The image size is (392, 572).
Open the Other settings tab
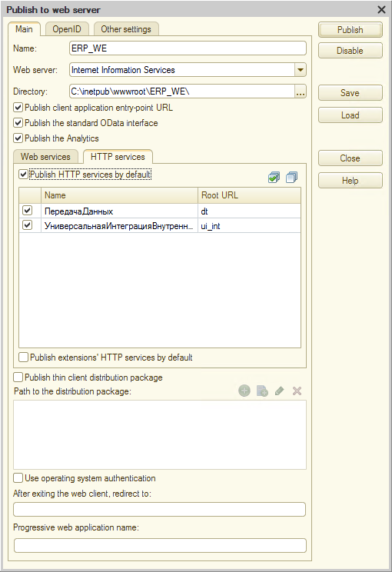pyautogui.click(x=126, y=29)
